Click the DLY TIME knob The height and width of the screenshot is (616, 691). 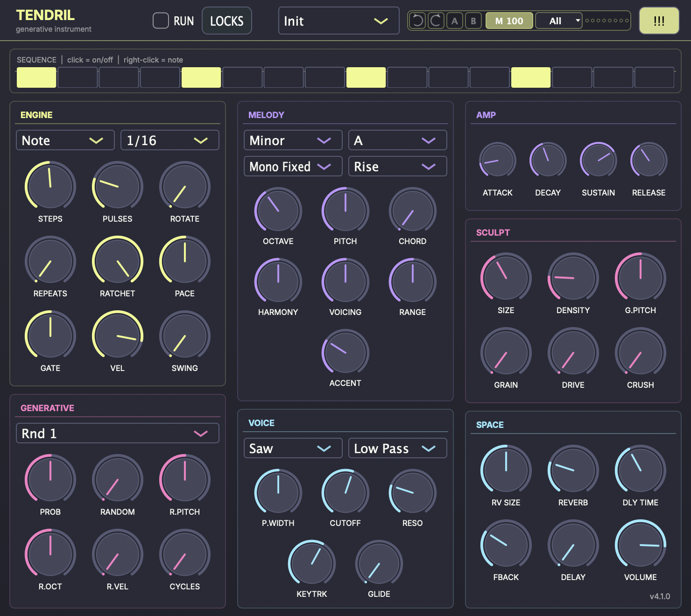pos(641,470)
